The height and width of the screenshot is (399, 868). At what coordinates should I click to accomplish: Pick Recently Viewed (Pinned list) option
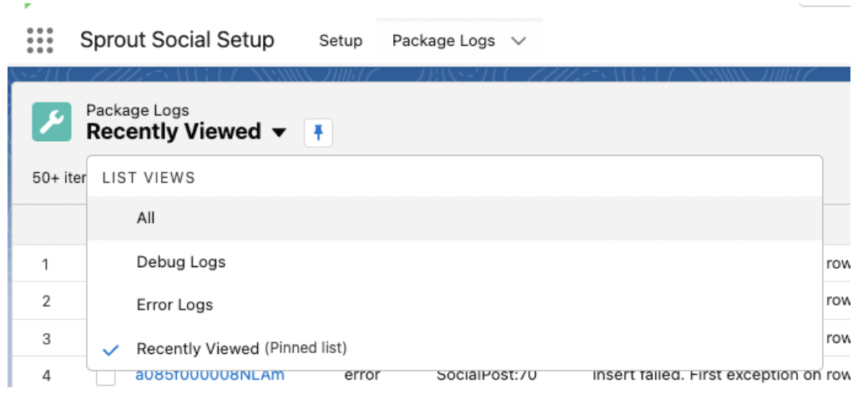[x=455, y=349]
